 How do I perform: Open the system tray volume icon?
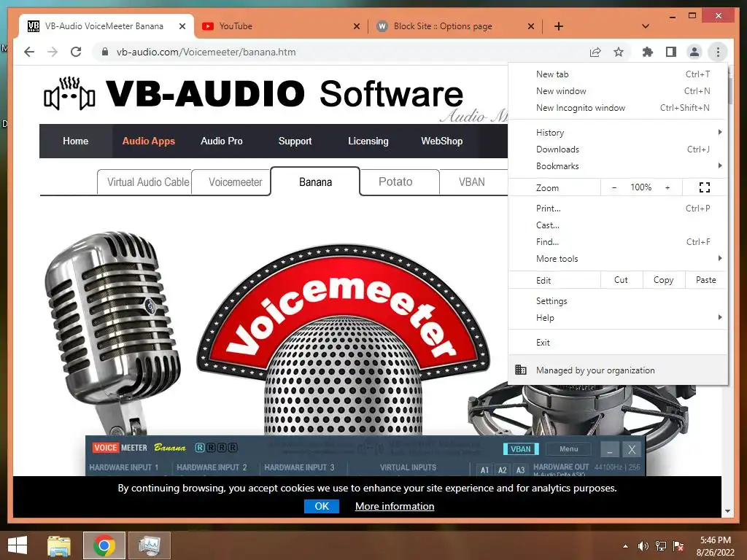pos(643,546)
